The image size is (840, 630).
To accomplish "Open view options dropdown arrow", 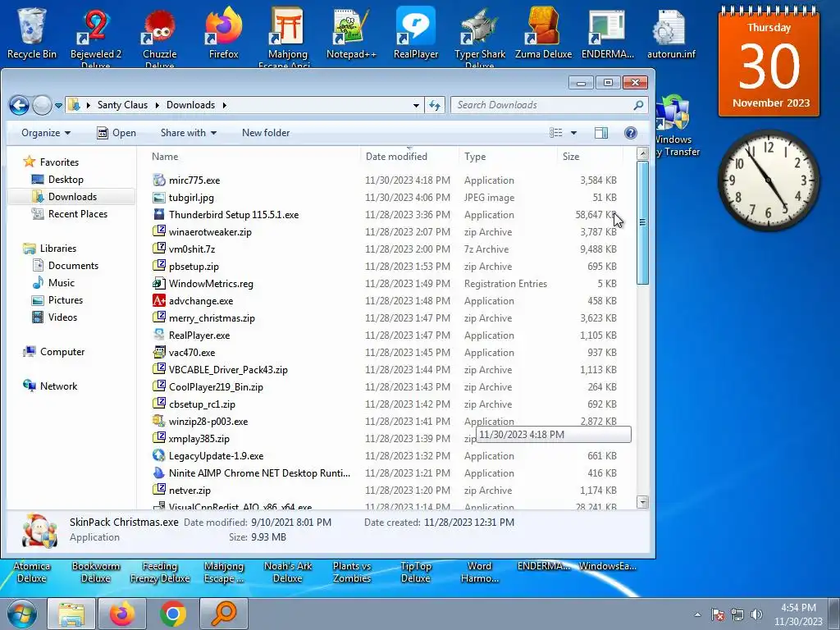I will click(573, 133).
